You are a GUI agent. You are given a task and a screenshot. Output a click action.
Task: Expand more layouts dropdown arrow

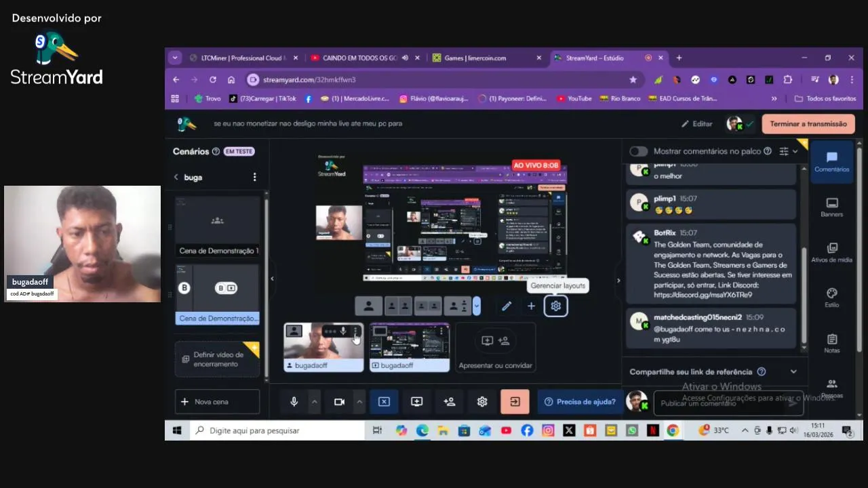(477, 306)
